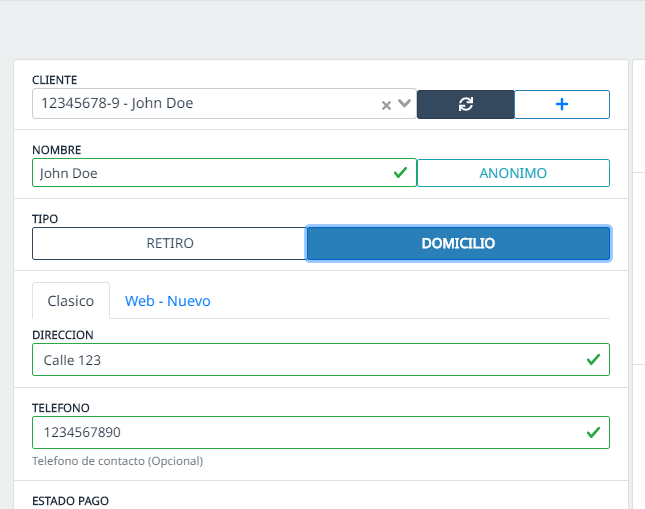Click the Telefono de contacto helper text
Image resolution: width=645 pixels, height=509 pixels.
[117, 461]
